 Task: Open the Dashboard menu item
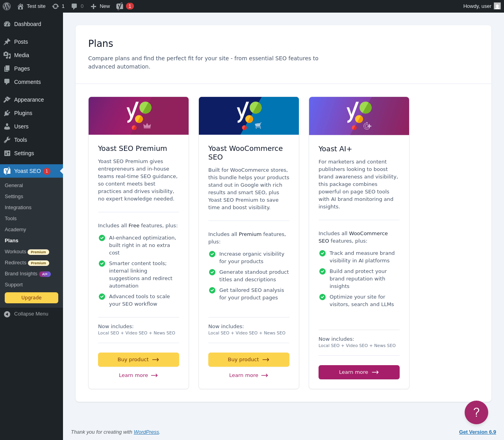pos(31,24)
